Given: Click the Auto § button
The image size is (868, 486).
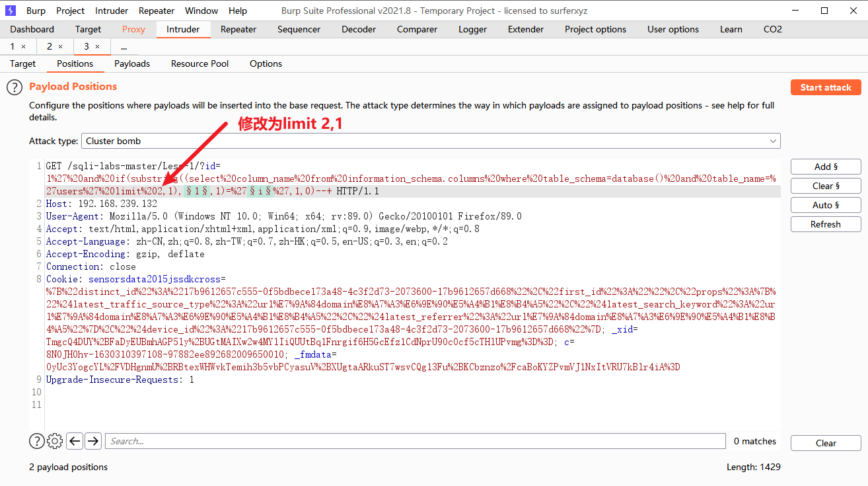Looking at the screenshot, I should click(826, 205).
